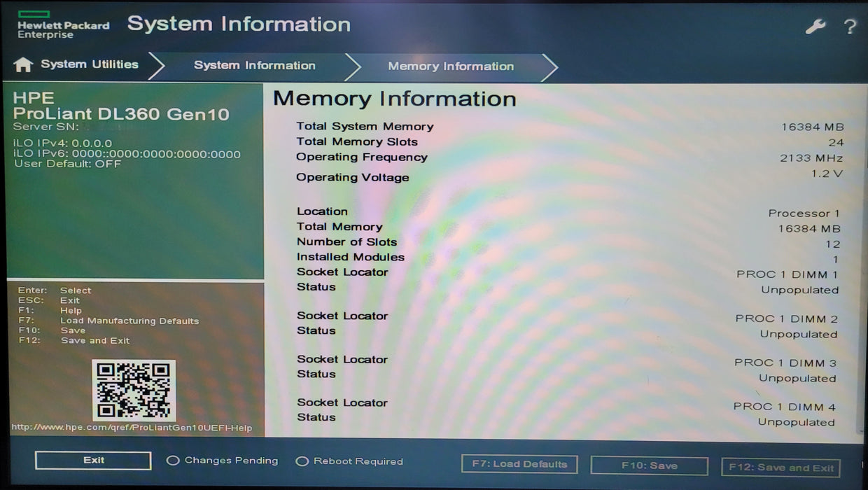Go to System Utilities breadcrumb
Screen dimensions: 868x490
90,64
